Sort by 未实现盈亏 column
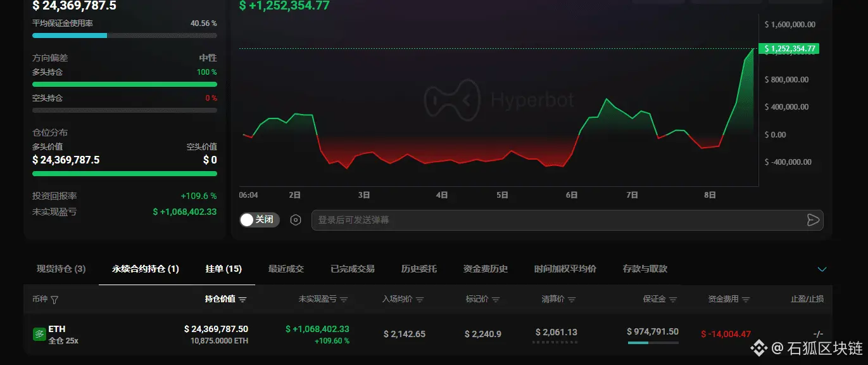This screenshot has width=868, height=365. click(x=323, y=299)
